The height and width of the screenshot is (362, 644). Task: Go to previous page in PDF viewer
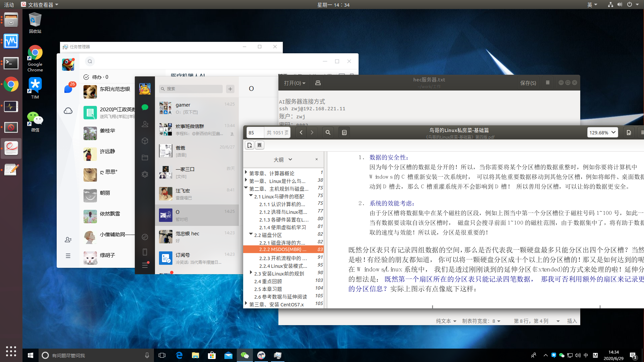click(x=301, y=132)
